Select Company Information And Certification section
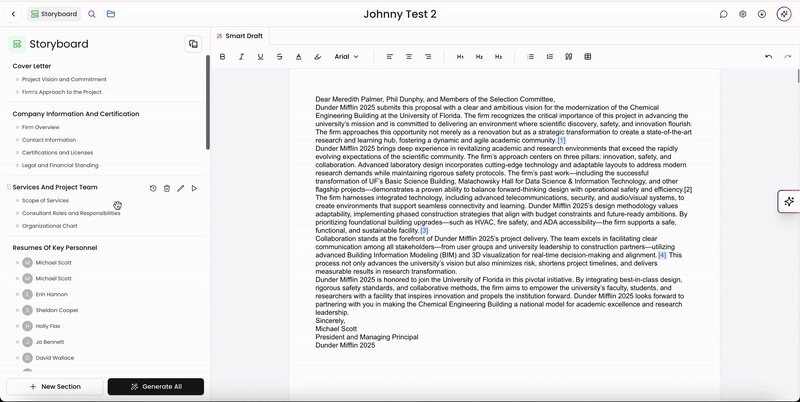Screen dimensions: 800x402 [76, 114]
